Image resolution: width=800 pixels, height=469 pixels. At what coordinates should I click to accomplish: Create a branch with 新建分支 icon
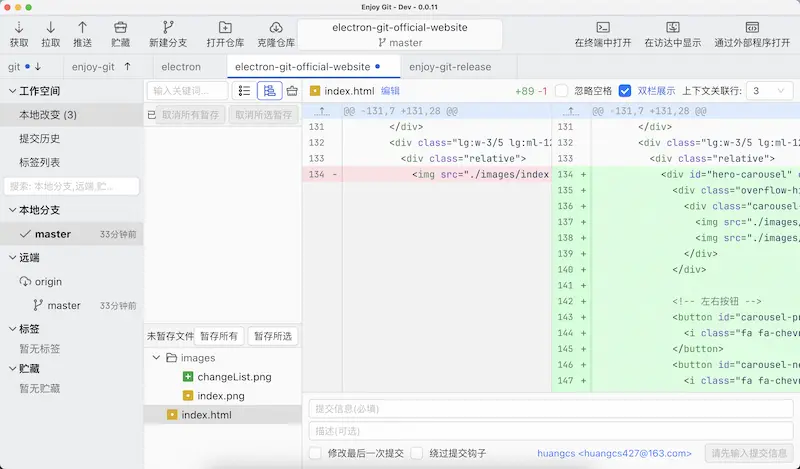168,28
